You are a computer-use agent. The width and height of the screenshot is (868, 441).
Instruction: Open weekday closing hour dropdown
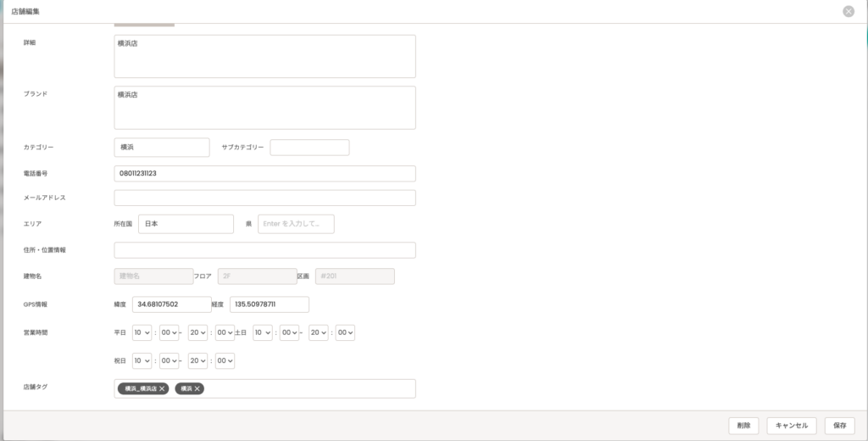[198, 333]
